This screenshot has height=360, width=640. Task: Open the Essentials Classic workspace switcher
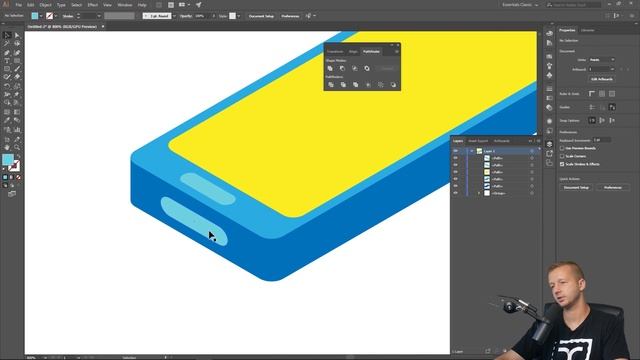(x=520, y=5)
